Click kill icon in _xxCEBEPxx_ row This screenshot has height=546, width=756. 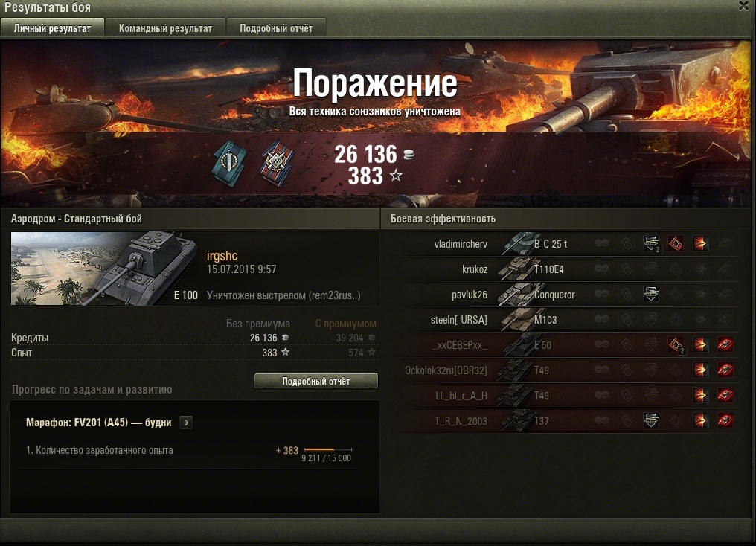pos(725,344)
